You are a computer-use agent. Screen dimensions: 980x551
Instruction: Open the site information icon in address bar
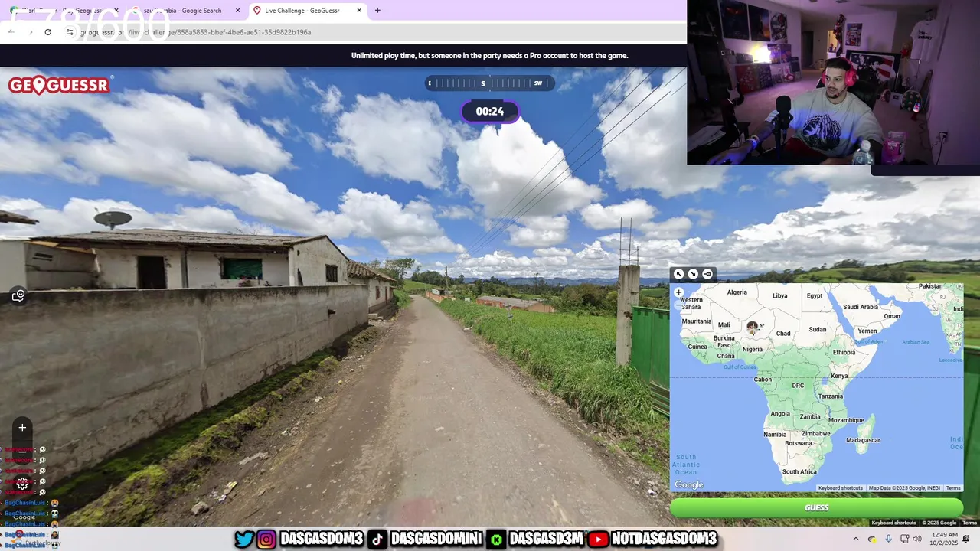point(70,32)
